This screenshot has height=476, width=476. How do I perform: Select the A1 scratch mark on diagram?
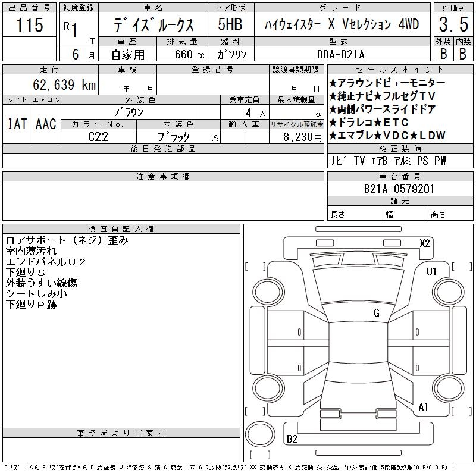pyautogui.click(x=423, y=407)
